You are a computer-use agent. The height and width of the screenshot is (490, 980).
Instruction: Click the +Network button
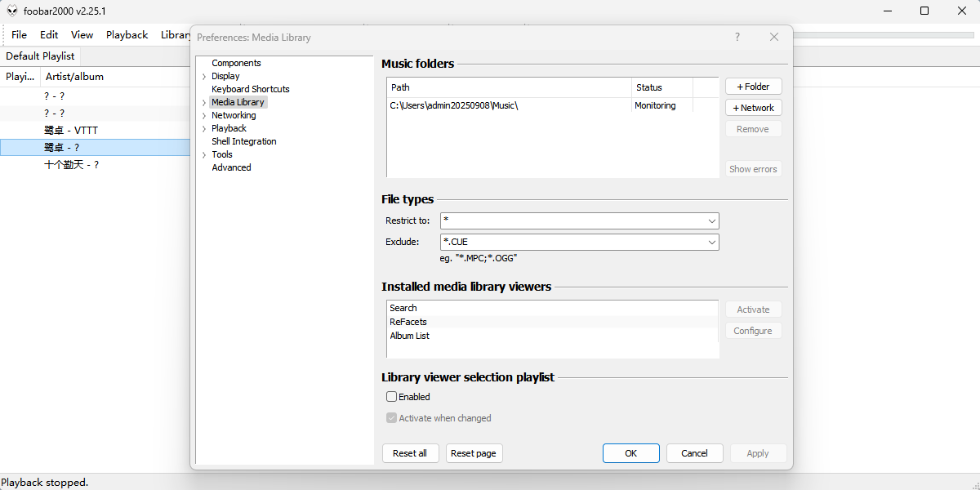click(x=753, y=107)
